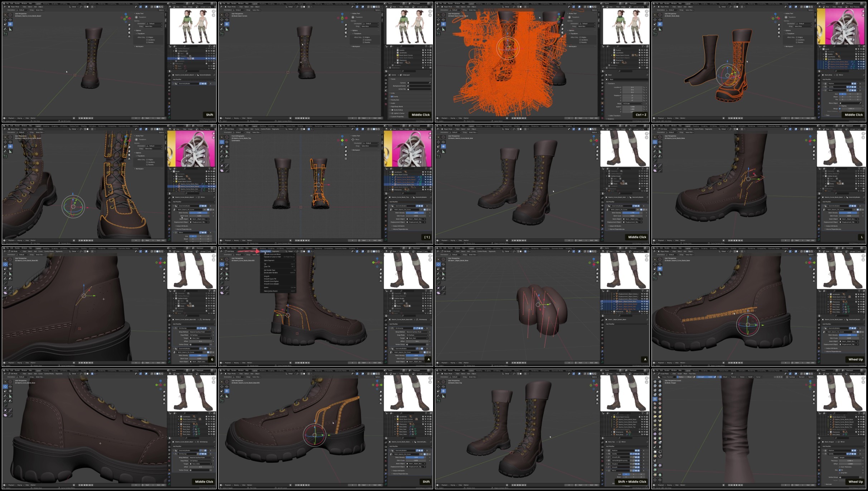Select the Rotate tool in the Ctrl + Z frame

[x=443, y=20]
